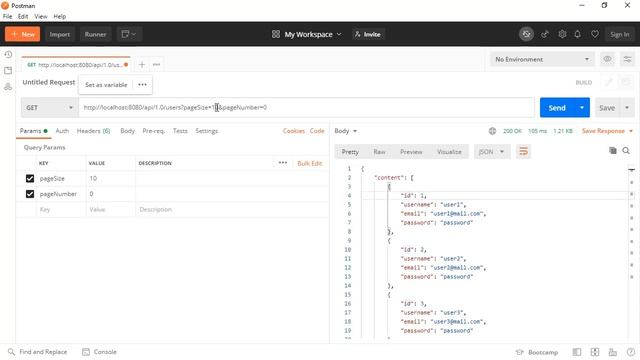Click the Runner button
This screenshot has width=640, height=360.
pyautogui.click(x=96, y=34)
